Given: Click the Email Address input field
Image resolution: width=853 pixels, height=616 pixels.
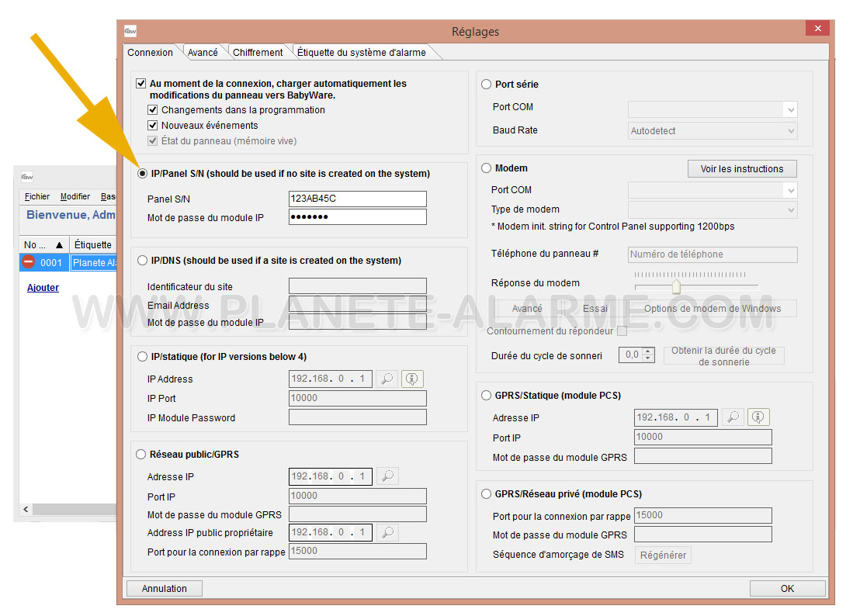Looking at the screenshot, I should pos(357,305).
